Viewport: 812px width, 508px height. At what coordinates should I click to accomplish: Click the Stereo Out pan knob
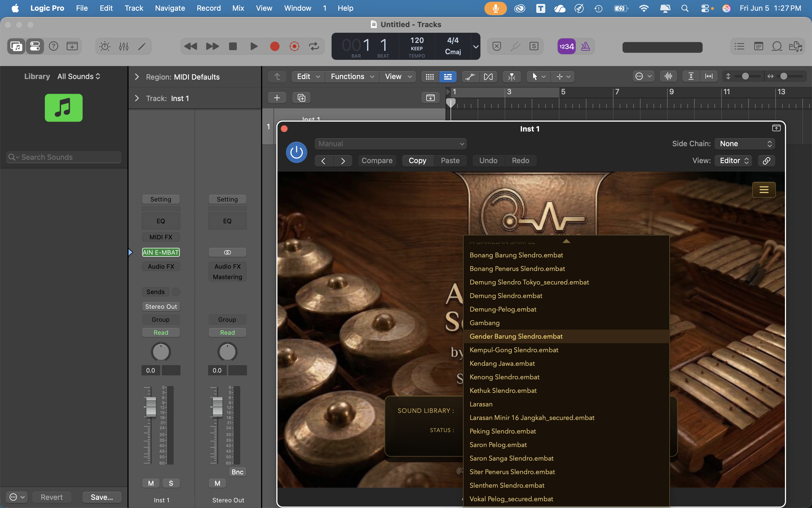click(x=228, y=352)
